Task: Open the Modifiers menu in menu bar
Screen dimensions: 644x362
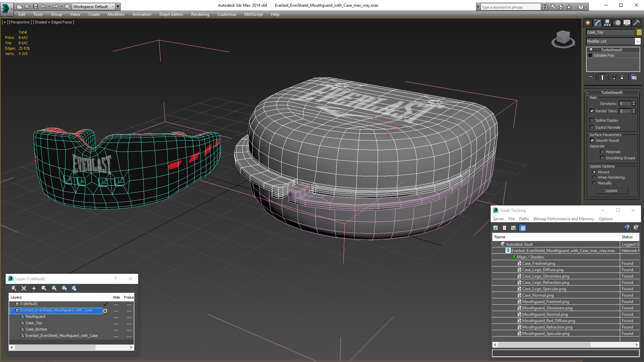Action: pyautogui.click(x=115, y=14)
